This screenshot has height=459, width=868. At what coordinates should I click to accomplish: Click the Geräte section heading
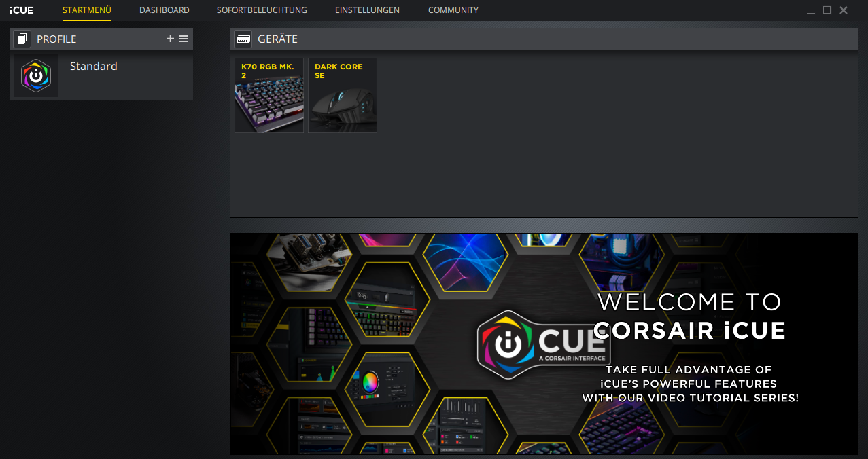(277, 39)
